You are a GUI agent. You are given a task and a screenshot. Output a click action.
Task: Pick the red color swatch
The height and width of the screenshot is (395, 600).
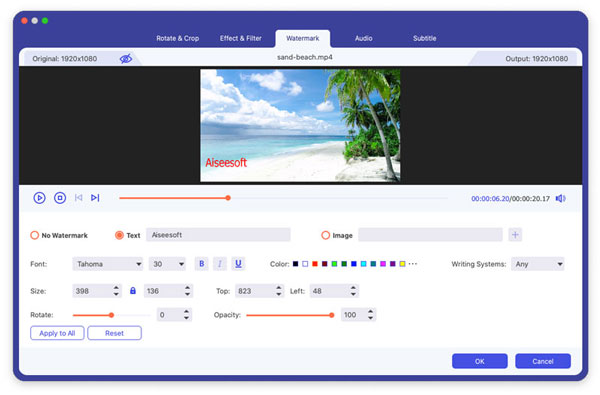[x=315, y=264]
